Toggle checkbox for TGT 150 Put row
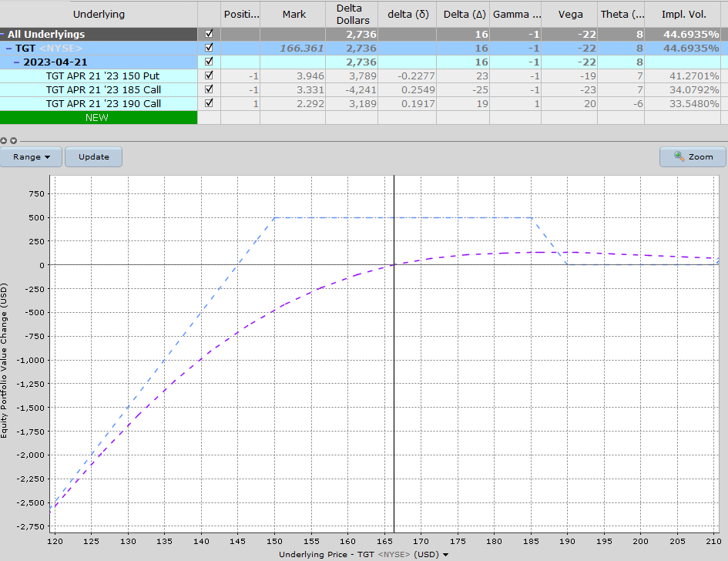The height and width of the screenshot is (561, 728). [209, 76]
